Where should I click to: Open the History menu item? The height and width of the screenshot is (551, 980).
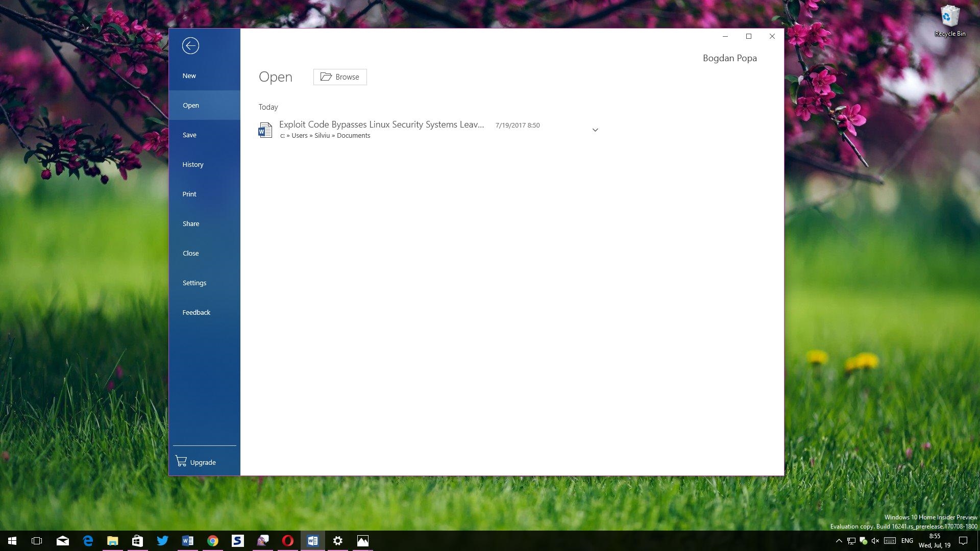click(x=193, y=165)
